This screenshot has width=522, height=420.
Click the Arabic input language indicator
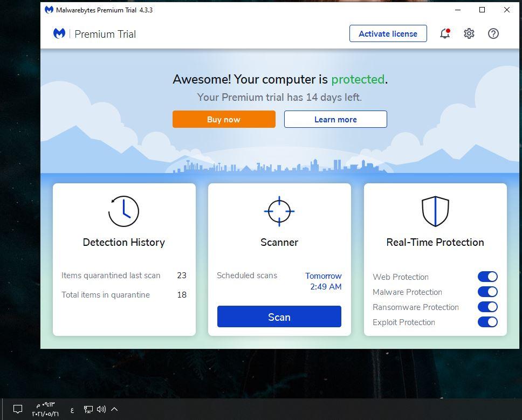pyautogui.click(x=72, y=410)
